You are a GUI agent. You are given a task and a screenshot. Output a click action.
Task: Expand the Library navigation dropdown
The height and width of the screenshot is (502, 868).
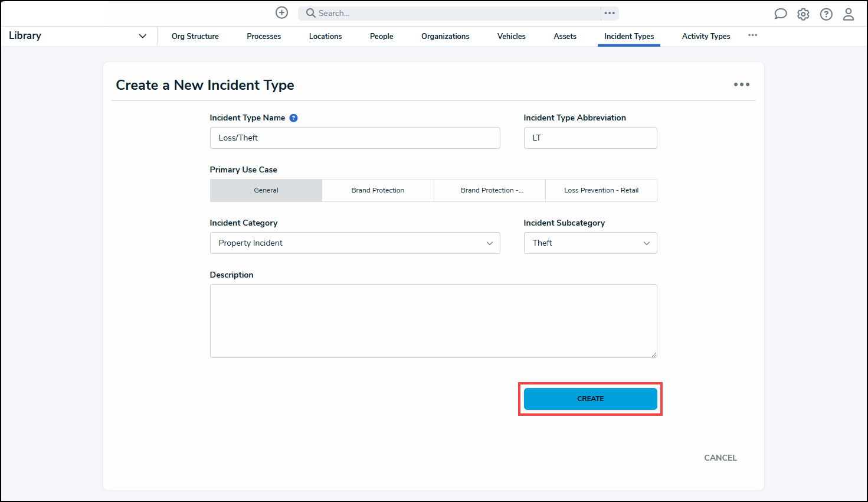click(x=142, y=36)
